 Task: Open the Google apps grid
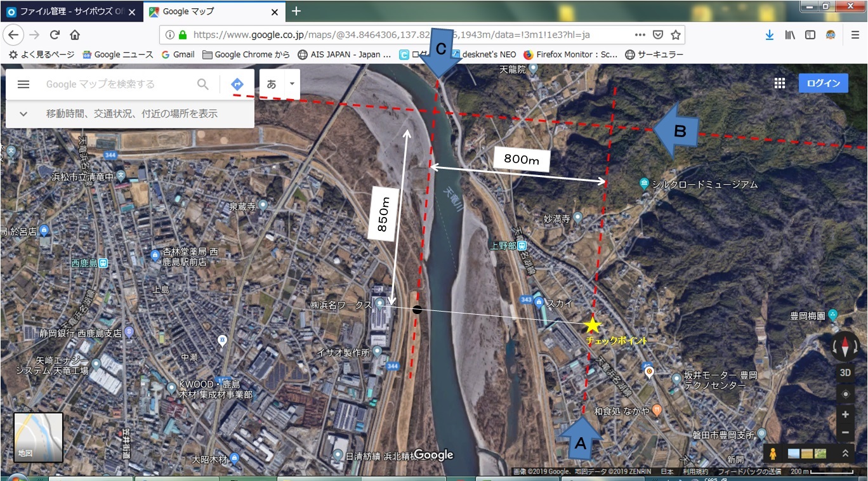(779, 84)
